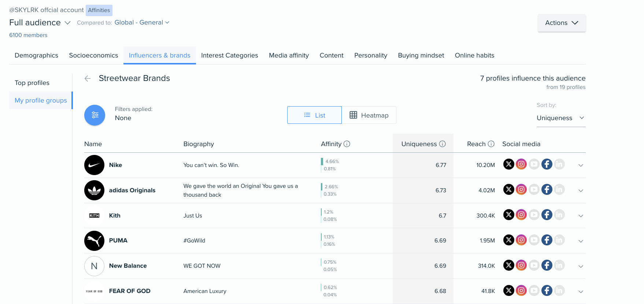The height and width of the screenshot is (304, 644).
Task: Open the Personality tab
Action: tap(370, 55)
